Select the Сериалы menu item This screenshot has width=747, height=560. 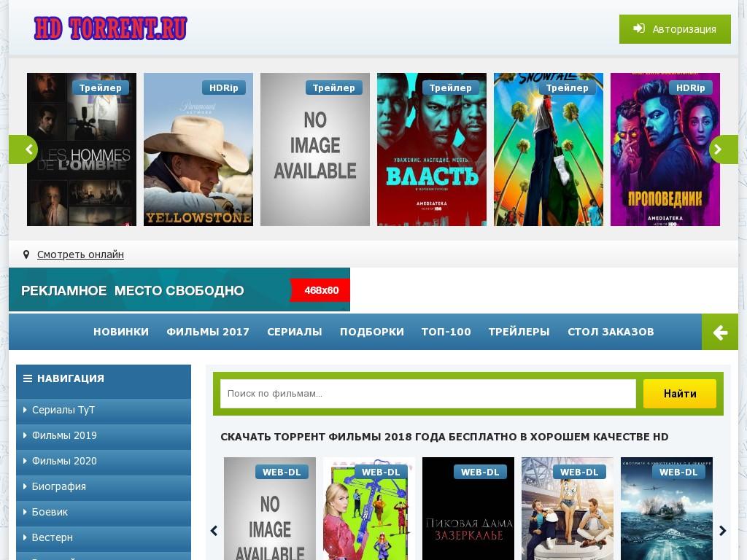point(295,332)
